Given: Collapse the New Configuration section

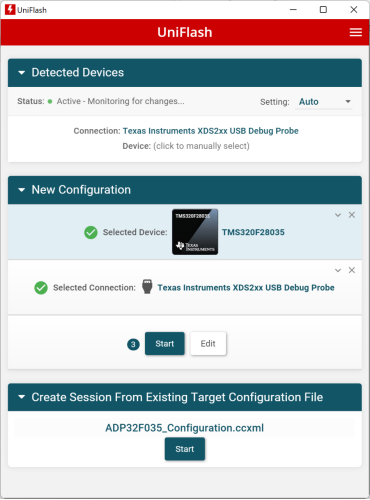Looking at the screenshot, I should (x=22, y=190).
